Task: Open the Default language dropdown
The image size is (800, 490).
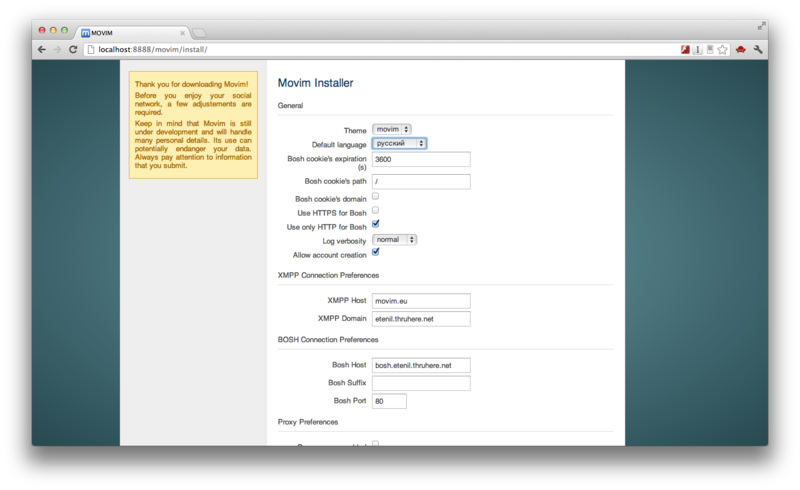Action: pyautogui.click(x=399, y=143)
